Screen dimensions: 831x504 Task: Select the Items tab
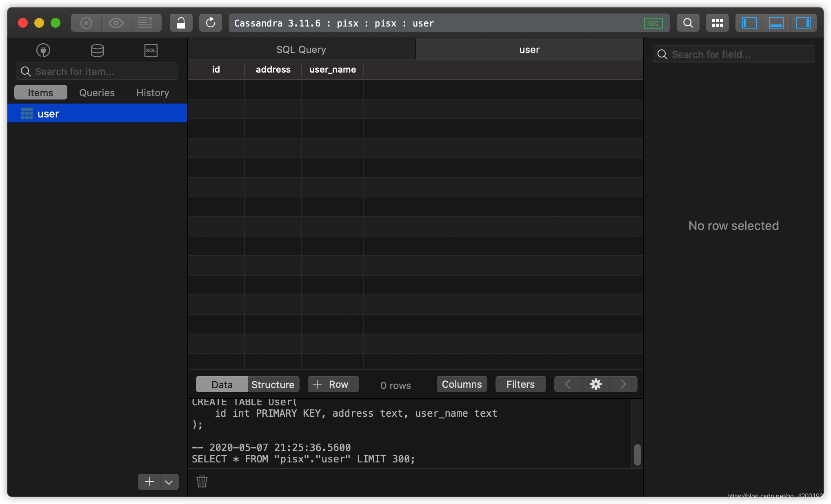tap(40, 93)
